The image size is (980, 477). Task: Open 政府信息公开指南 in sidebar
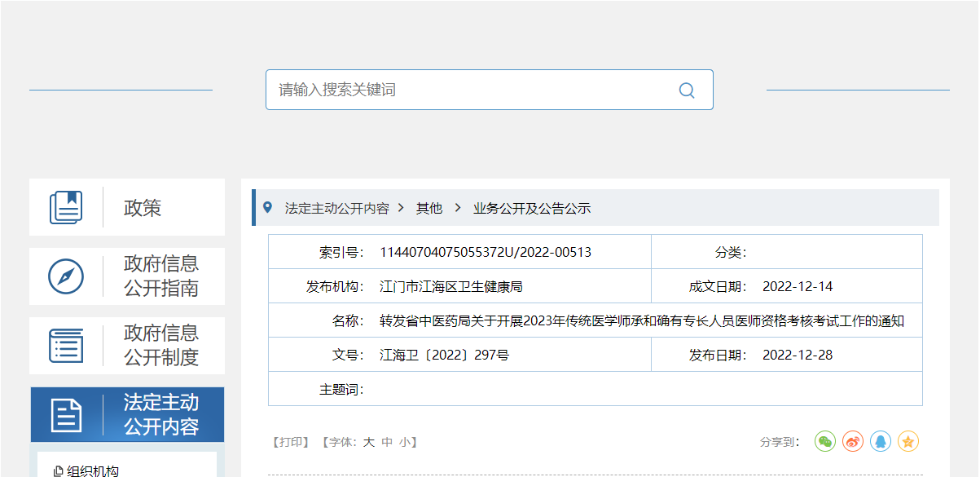pos(161,276)
